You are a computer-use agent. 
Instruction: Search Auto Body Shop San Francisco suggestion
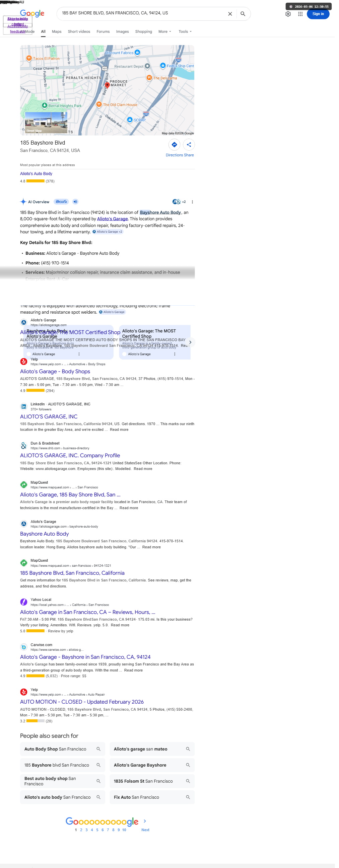coord(62,749)
